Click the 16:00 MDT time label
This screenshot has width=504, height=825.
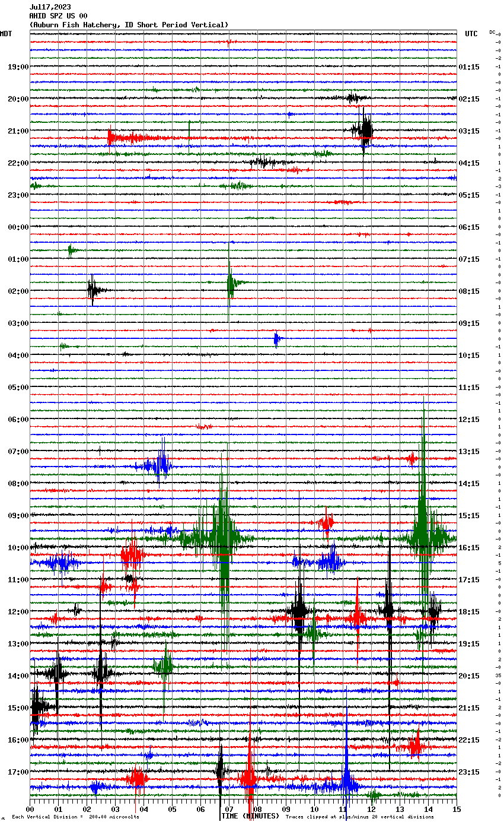coord(18,740)
